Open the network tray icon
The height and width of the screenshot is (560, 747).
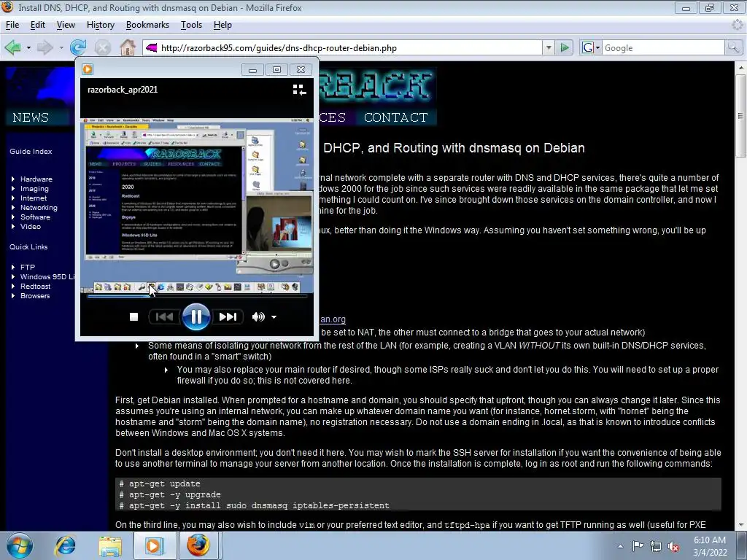656,546
